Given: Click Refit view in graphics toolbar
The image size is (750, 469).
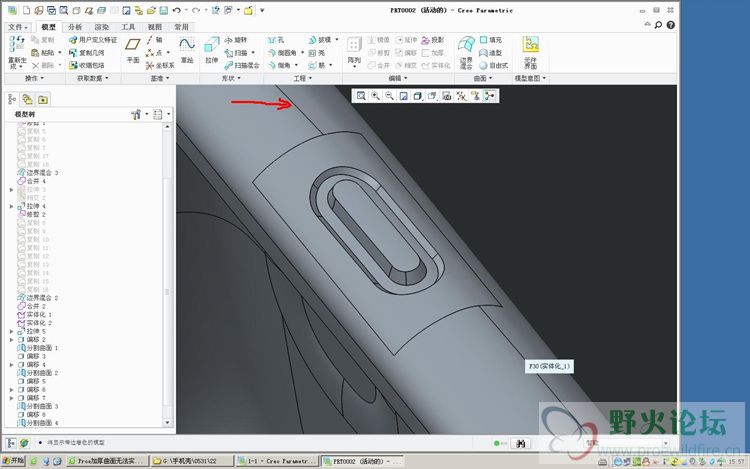Looking at the screenshot, I should pos(361,96).
